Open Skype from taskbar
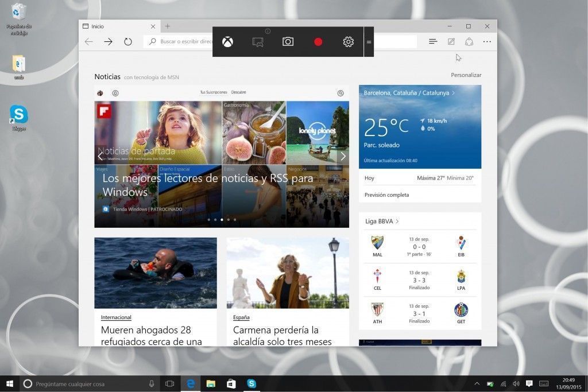This screenshot has width=588, height=392. (252, 383)
